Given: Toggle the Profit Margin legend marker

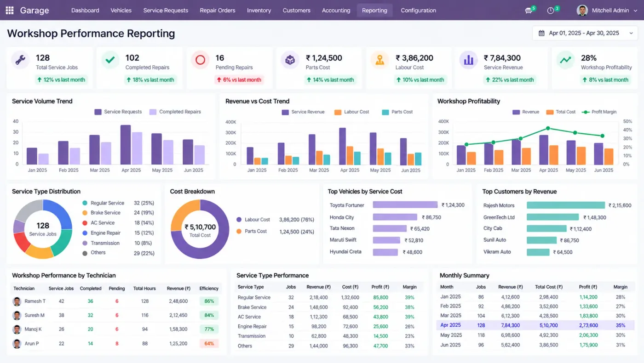Looking at the screenshot, I should (x=585, y=112).
